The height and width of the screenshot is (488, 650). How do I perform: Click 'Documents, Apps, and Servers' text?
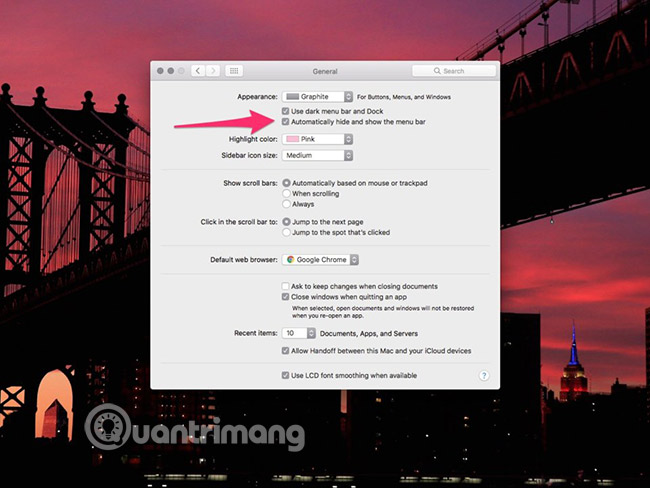pos(369,333)
